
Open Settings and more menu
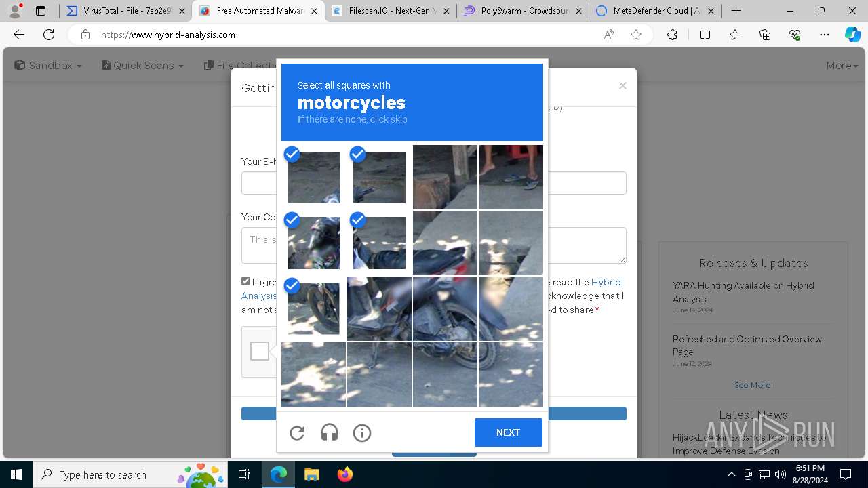[x=825, y=35]
